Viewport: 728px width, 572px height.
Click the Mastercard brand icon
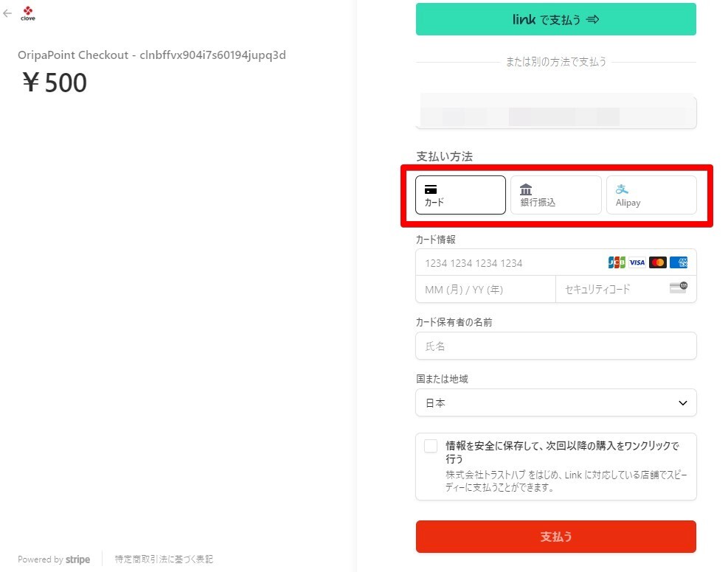pos(658,262)
